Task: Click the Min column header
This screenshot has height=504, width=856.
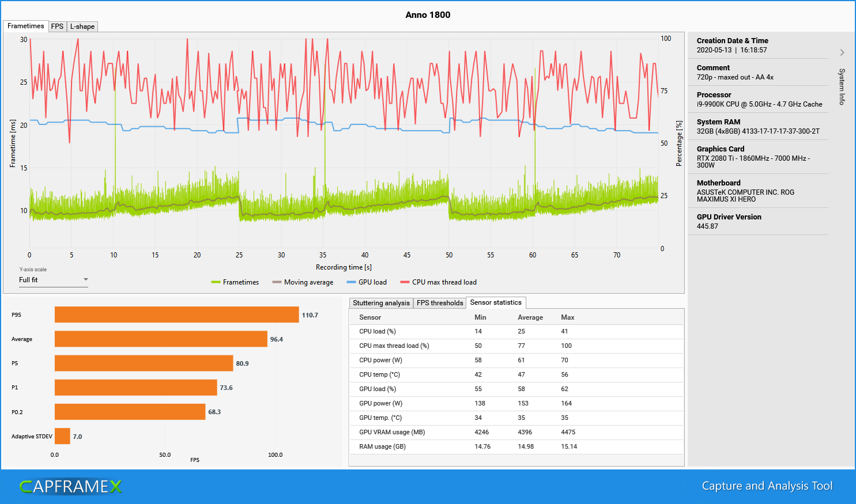Action: 480,317
